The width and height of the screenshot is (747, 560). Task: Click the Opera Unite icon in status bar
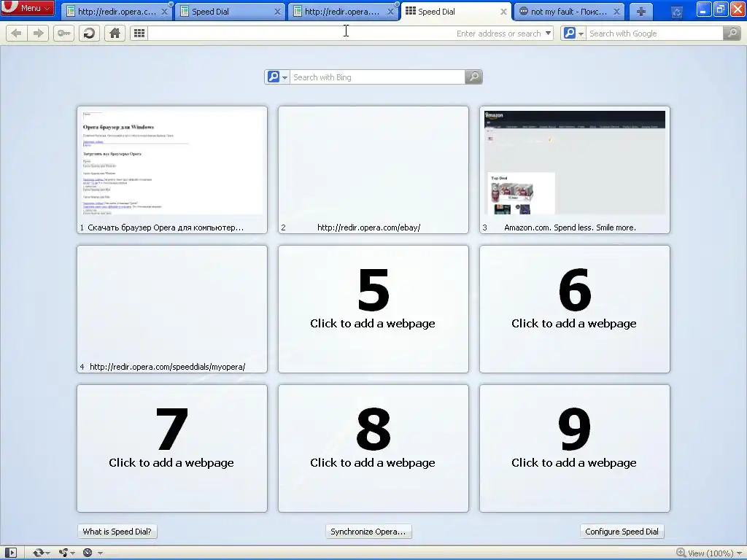64,553
